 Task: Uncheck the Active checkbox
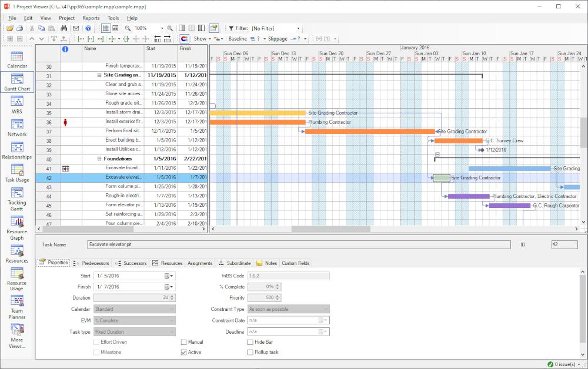[184, 351]
